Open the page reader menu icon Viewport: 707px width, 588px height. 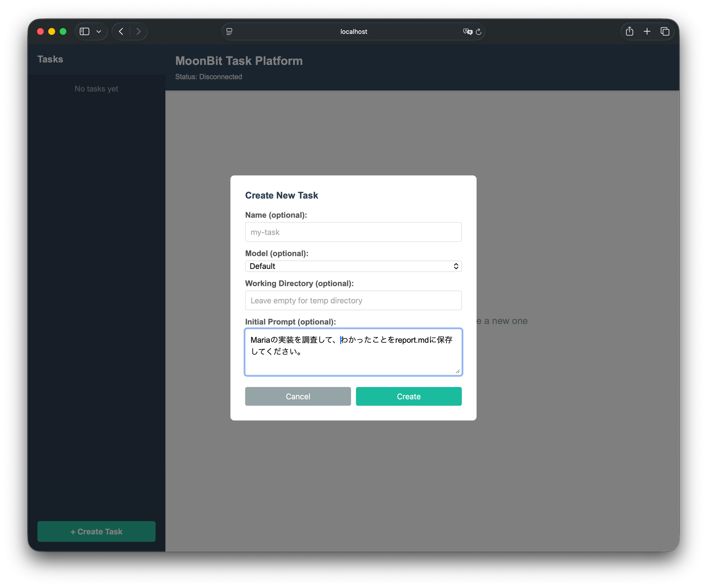click(229, 31)
